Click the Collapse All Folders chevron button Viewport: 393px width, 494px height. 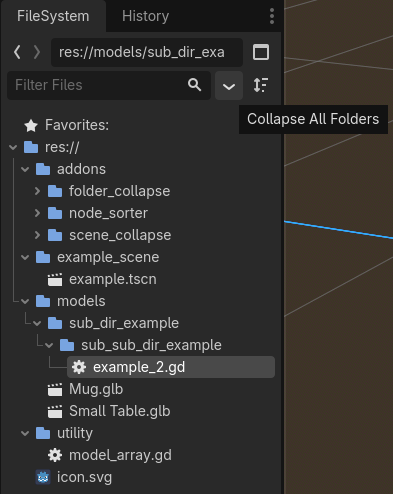pos(229,86)
